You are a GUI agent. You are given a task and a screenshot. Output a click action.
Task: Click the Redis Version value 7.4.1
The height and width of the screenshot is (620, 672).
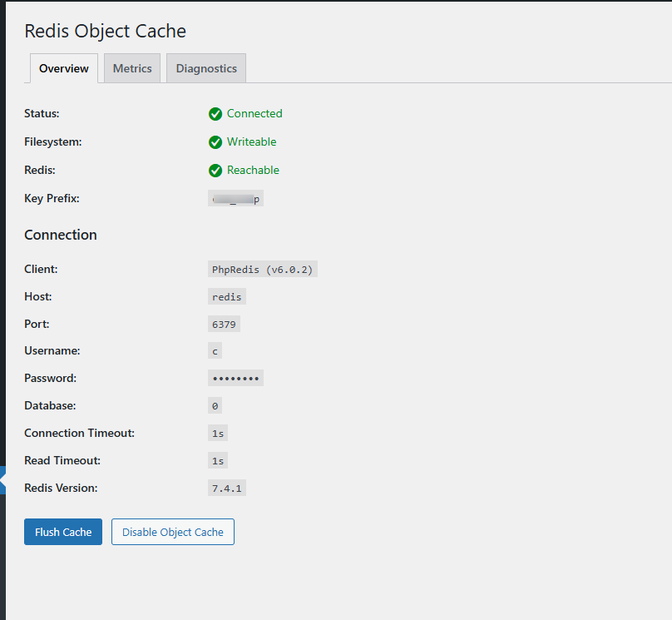(227, 488)
